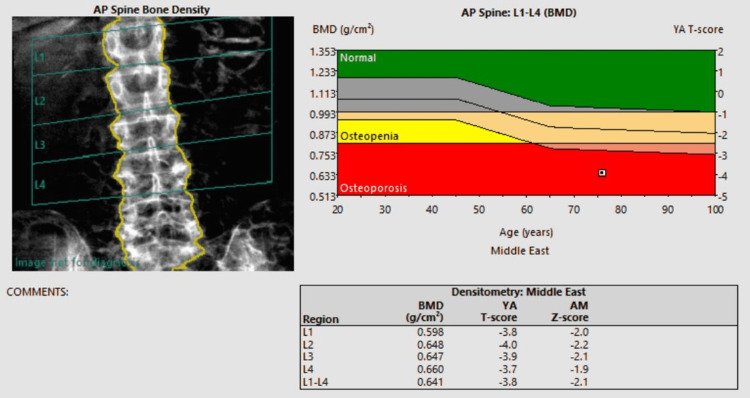750x398 pixels.
Task: Select the L3 T-score value -3.9
Action: [507, 357]
